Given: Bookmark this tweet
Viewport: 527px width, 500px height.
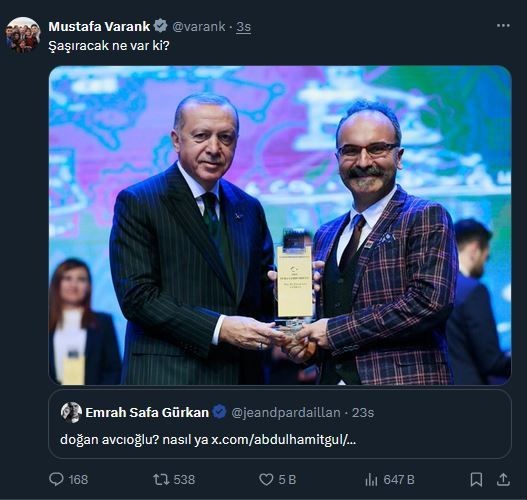Looking at the screenshot, I should [x=476, y=480].
